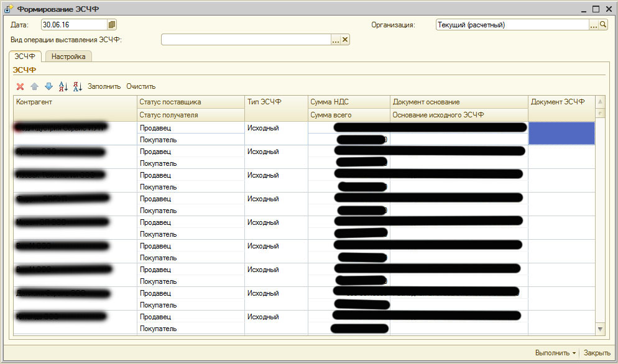The height and width of the screenshot is (364, 618).
Task: Move row up with the up arrow icon
Action: click(x=34, y=86)
